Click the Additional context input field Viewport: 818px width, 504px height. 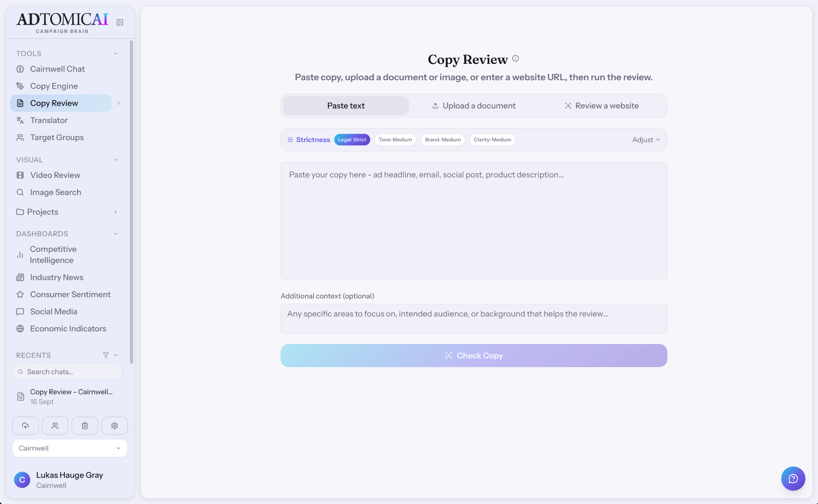(x=474, y=319)
